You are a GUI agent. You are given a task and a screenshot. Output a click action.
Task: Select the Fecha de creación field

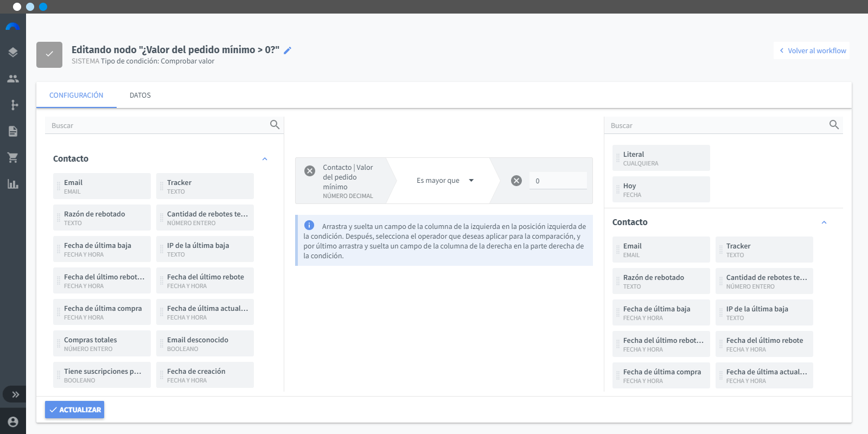pos(205,375)
